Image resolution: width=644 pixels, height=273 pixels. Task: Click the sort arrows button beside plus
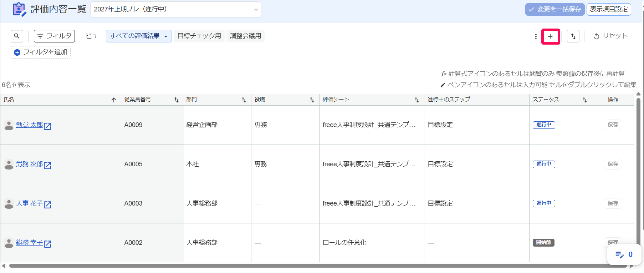(x=573, y=36)
